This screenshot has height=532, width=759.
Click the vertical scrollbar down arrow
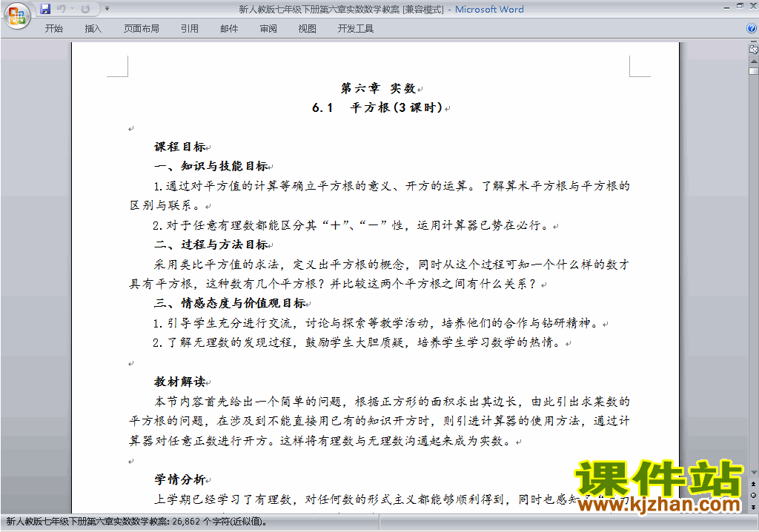pos(754,473)
